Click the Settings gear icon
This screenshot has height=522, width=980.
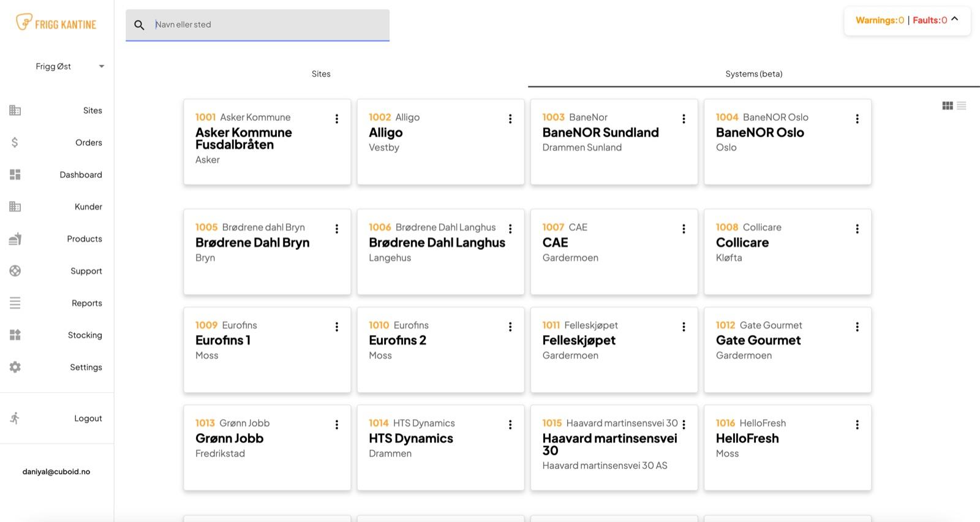point(15,367)
